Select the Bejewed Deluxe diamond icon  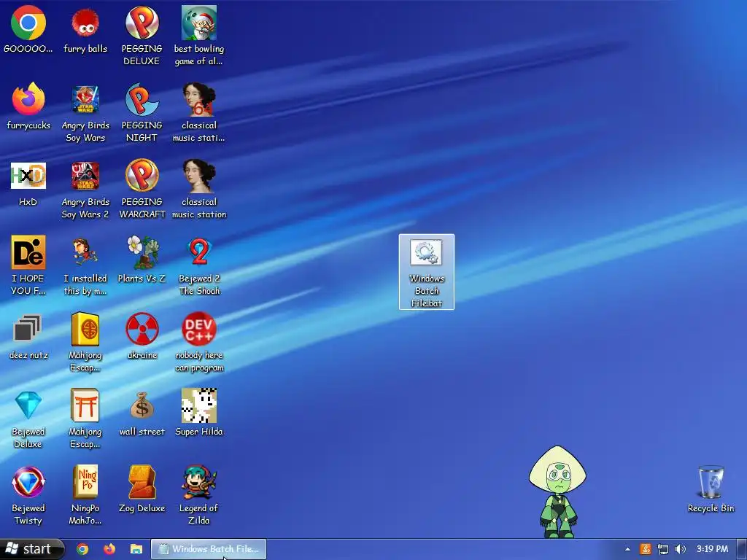coord(28,419)
